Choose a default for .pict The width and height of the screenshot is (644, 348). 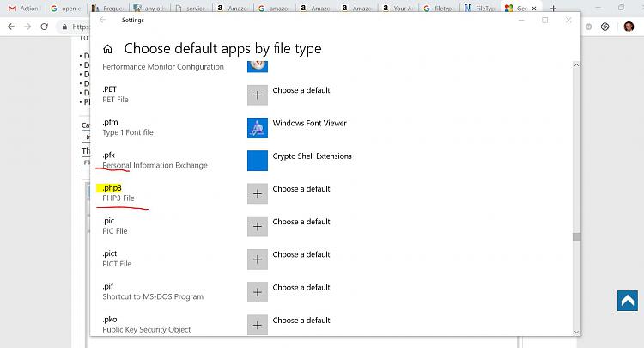301,254
